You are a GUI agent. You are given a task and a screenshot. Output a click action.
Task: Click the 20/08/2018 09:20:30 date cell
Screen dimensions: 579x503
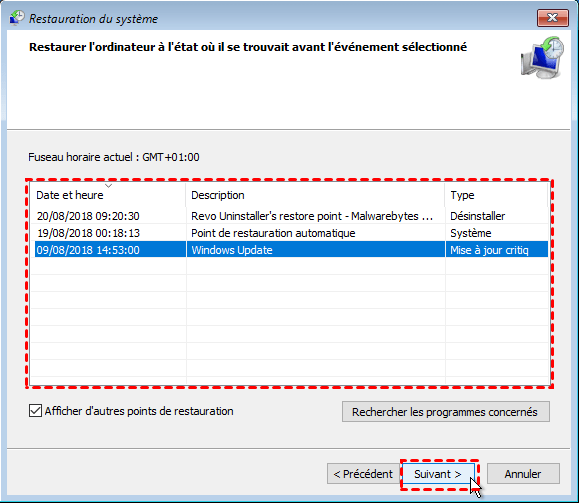pos(88,216)
